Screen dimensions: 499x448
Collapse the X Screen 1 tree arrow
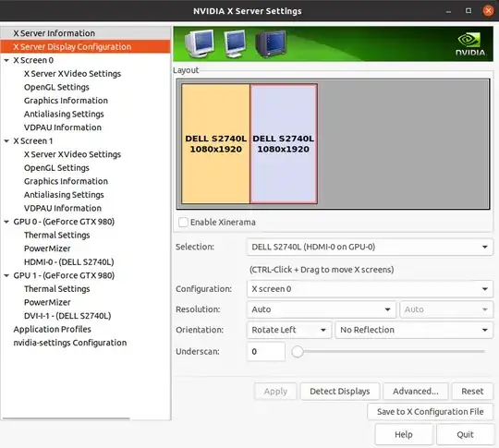[6, 141]
